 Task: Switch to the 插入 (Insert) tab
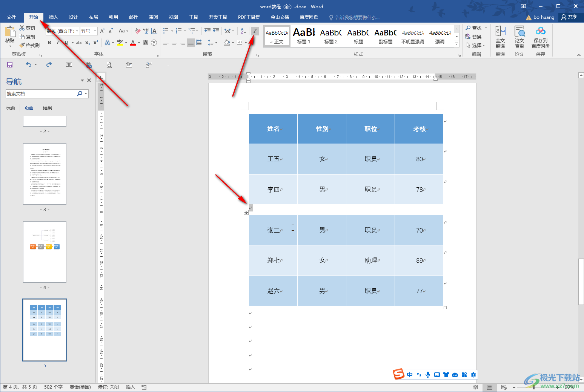point(54,17)
